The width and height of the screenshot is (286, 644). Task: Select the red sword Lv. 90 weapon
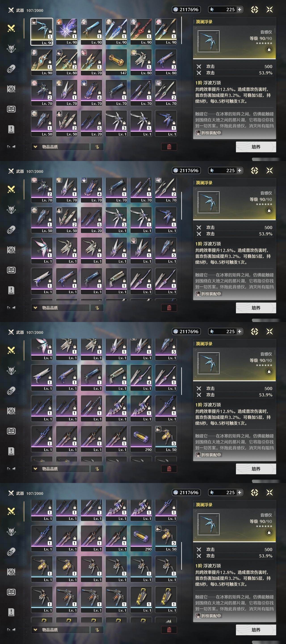[x=141, y=32]
